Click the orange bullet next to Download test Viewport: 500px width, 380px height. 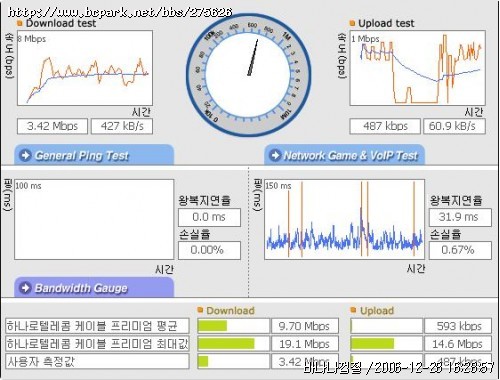click(x=20, y=23)
